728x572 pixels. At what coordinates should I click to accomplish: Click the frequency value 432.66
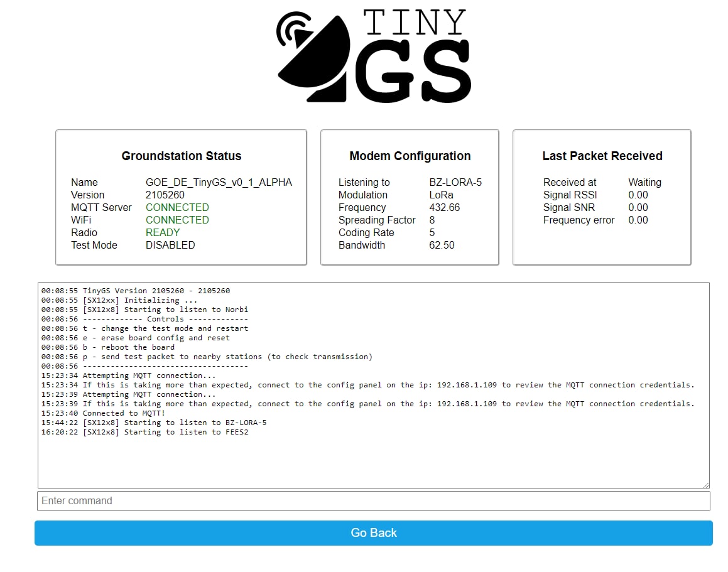pos(444,207)
